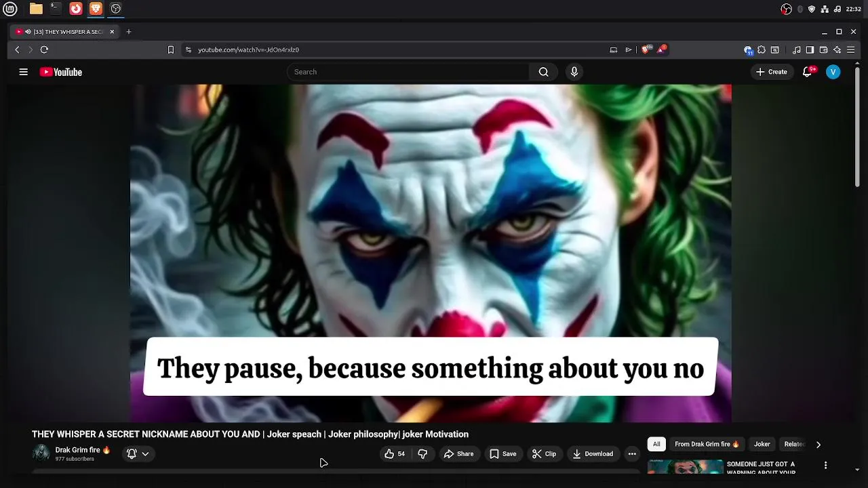Click the address bar URL
This screenshot has width=868, height=488.
click(x=248, y=49)
